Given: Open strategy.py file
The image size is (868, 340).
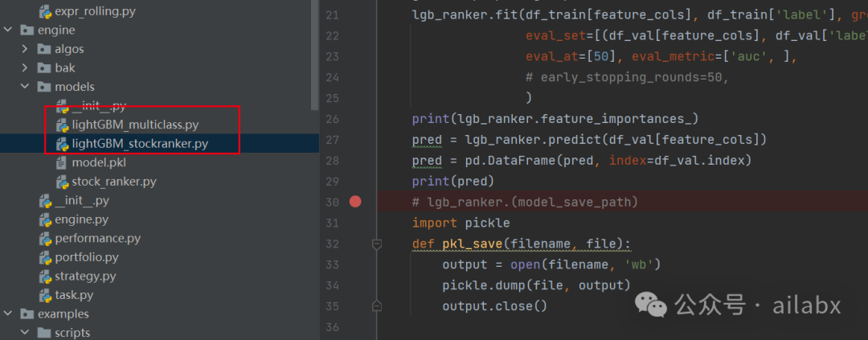Looking at the screenshot, I should [85, 277].
